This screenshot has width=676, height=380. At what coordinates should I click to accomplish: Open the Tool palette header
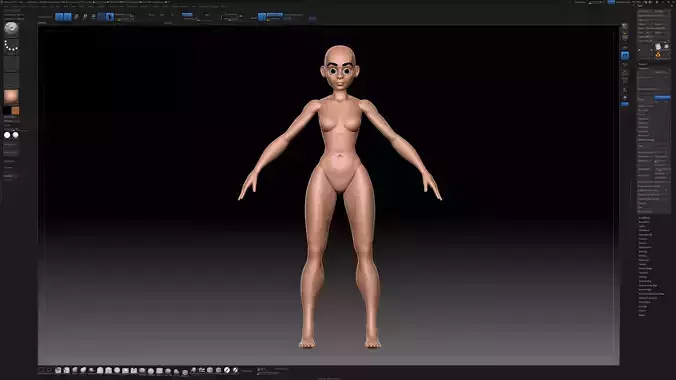(x=640, y=6)
